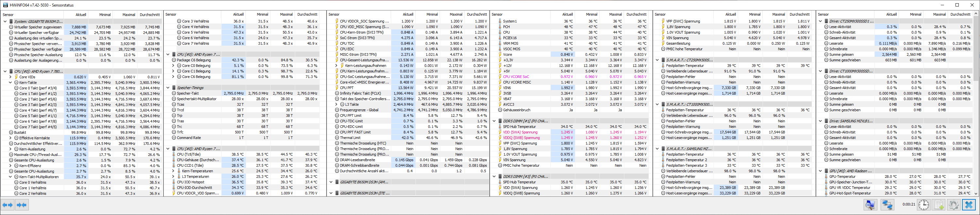
Task: Collapse the Kern-Takt-Multiplikatoren node
Action: coord(10,177)
